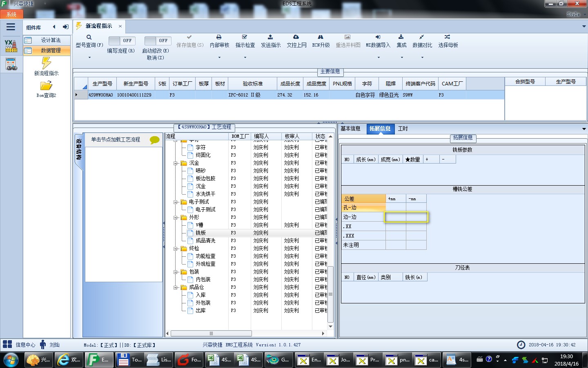Click 重选开料图 image icon
Screen dimensions: 588x368
tap(347, 37)
